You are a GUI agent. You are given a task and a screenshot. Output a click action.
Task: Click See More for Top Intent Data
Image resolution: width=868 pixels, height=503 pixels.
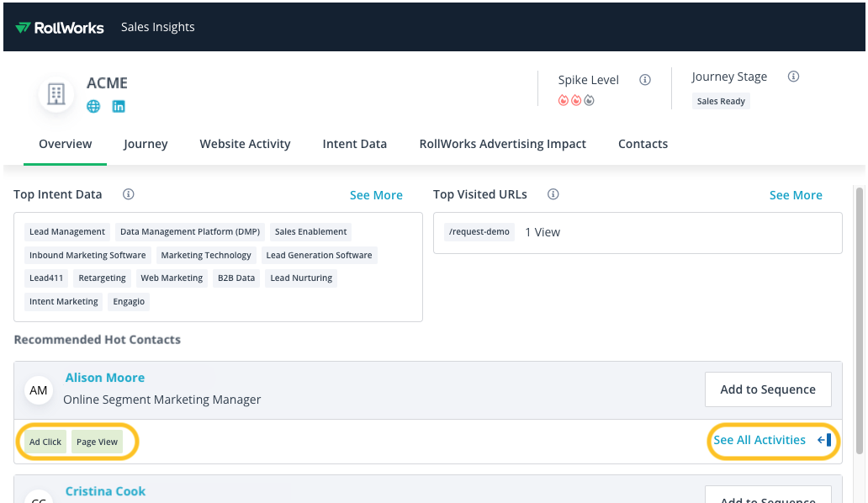pos(377,195)
